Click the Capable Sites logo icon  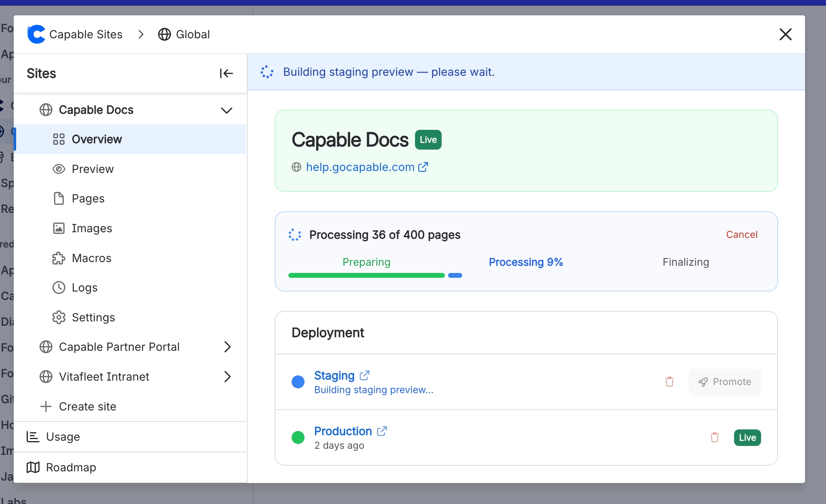click(x=36, y=34)
